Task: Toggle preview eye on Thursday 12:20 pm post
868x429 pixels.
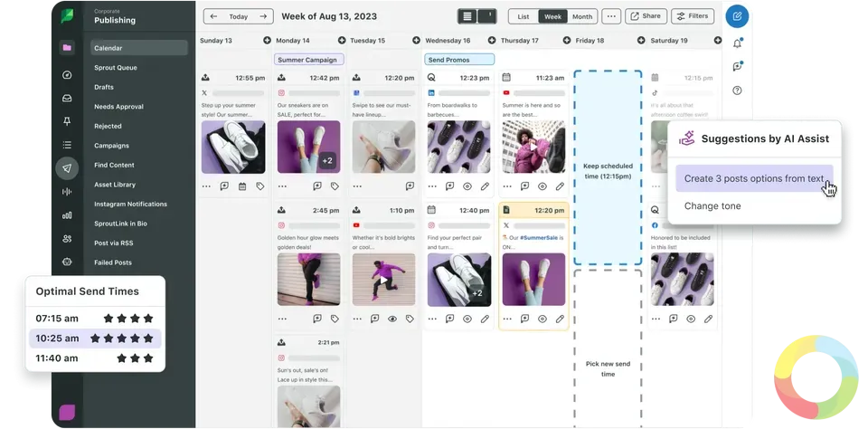Action: coord(542,319)
